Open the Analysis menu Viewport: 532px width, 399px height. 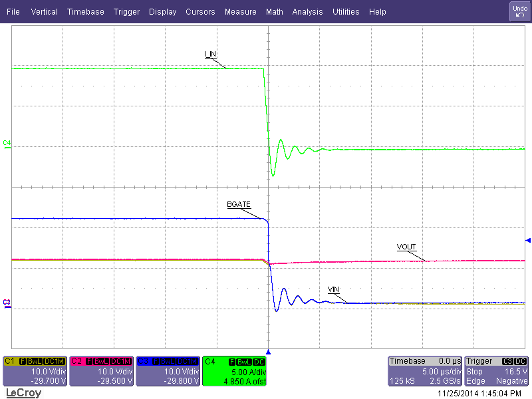307,11
